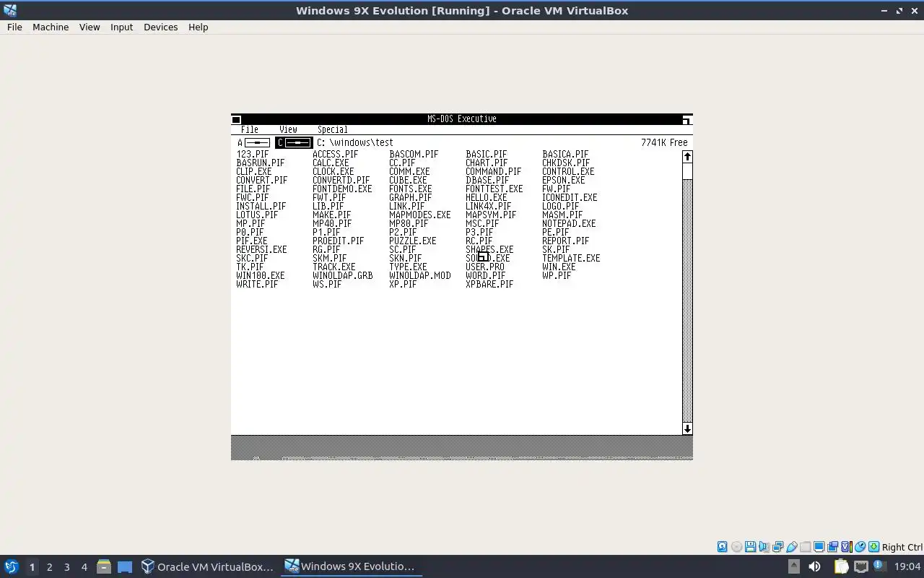This screenshot has height=578, width=924.
Task: Click the VirtualBox USB devices icon
Action: 792,547
